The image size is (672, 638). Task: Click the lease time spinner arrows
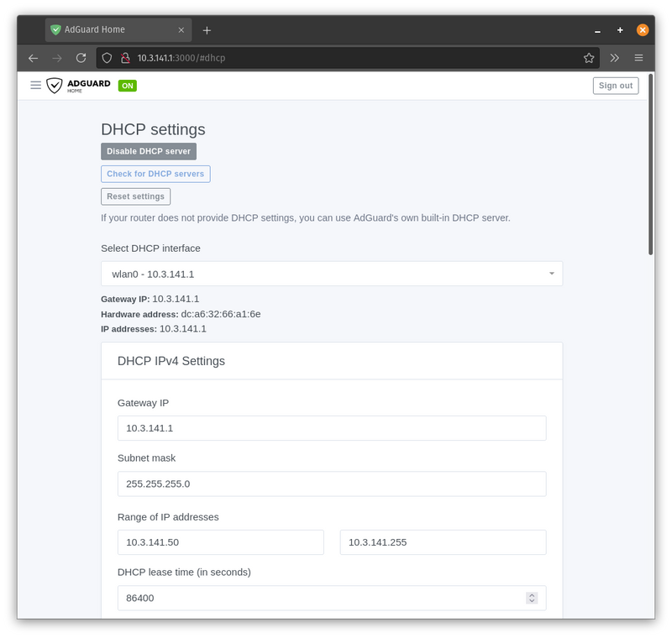[532, 598]
